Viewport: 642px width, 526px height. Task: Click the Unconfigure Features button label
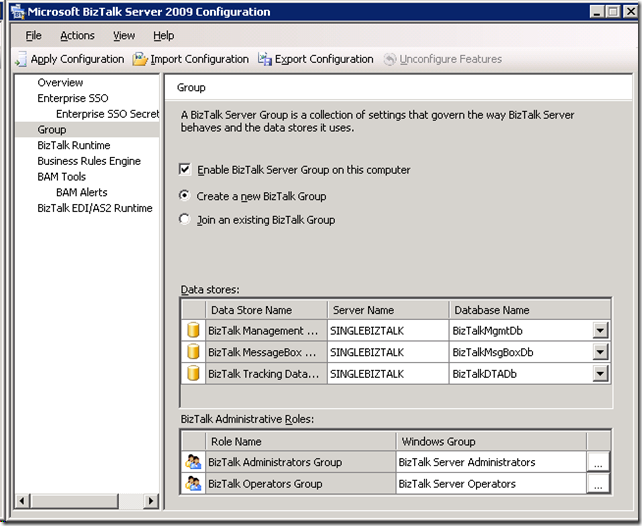(450, 59)
